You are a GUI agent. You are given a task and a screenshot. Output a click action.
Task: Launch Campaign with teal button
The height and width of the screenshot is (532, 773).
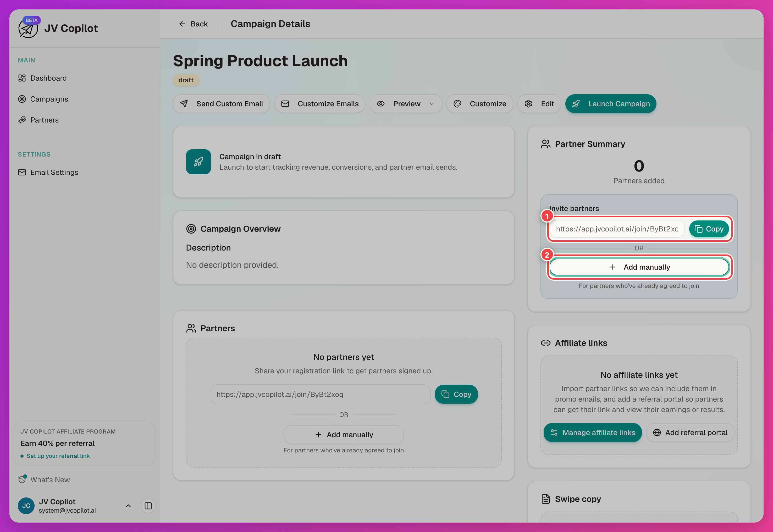(611, 104)
